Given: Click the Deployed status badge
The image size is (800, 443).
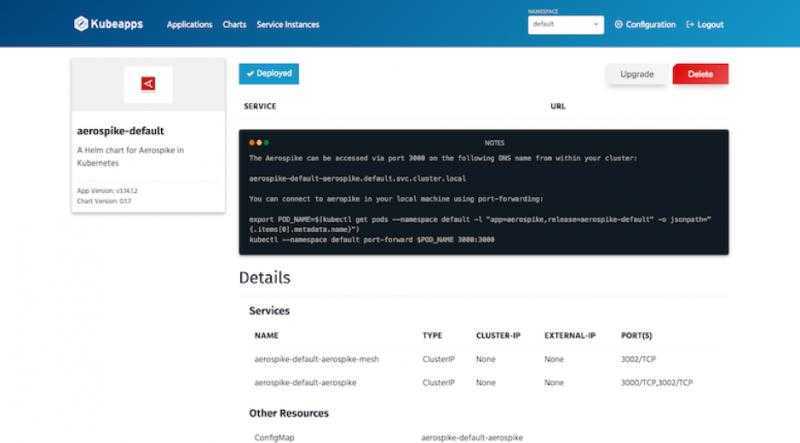Looking at the screenshot, I should point(269,73).
